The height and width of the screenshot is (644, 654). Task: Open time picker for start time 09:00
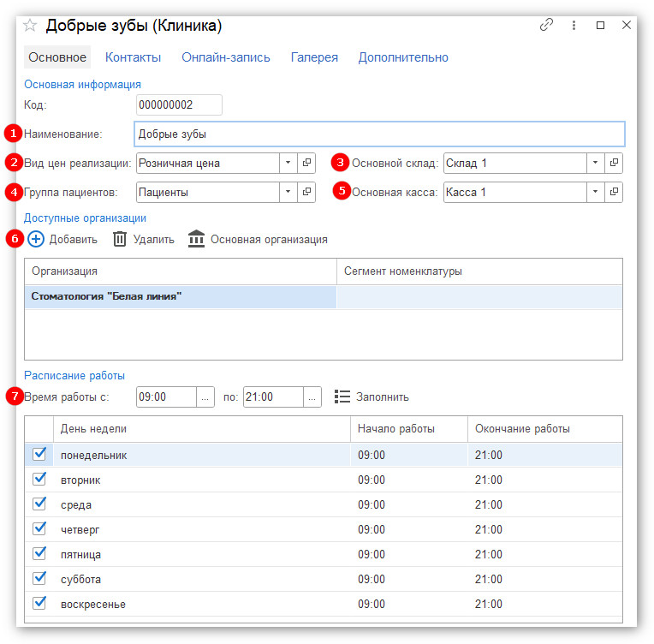tap(205, 397)
